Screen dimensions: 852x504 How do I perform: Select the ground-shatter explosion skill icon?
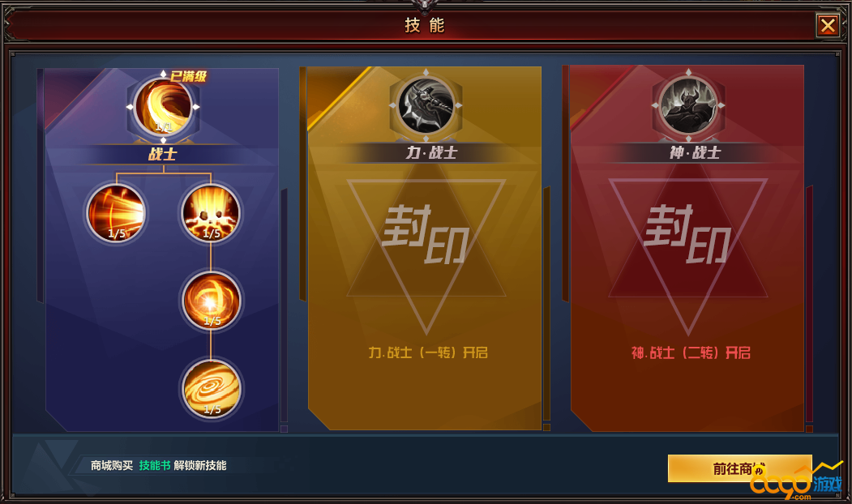[x=211, y=213]
